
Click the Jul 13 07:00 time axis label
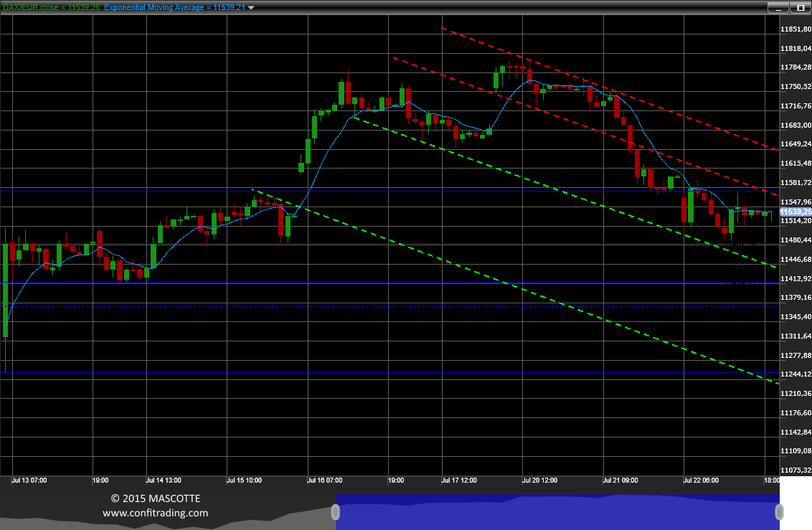[29, 481]
